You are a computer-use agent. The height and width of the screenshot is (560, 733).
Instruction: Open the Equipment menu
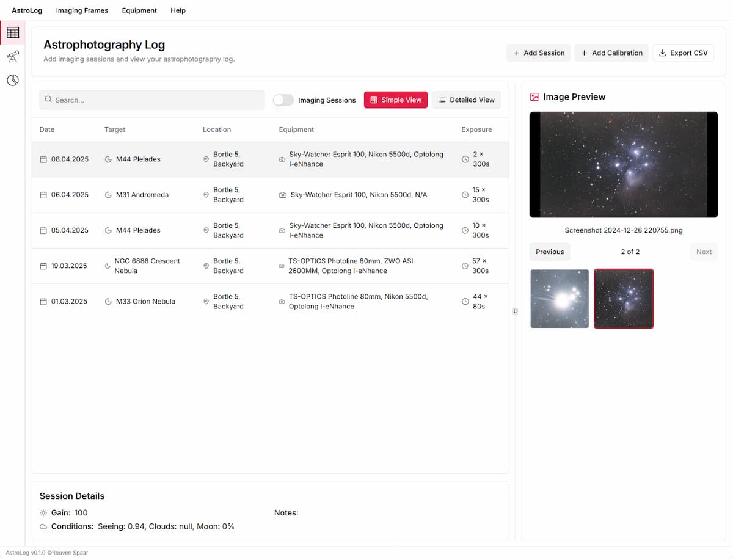(139, 10)
